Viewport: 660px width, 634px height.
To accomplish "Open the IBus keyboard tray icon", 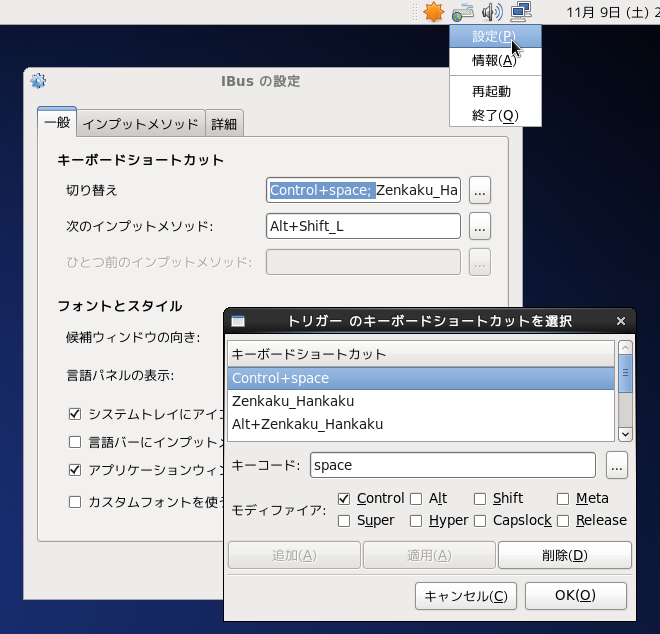I will (463, 12).
